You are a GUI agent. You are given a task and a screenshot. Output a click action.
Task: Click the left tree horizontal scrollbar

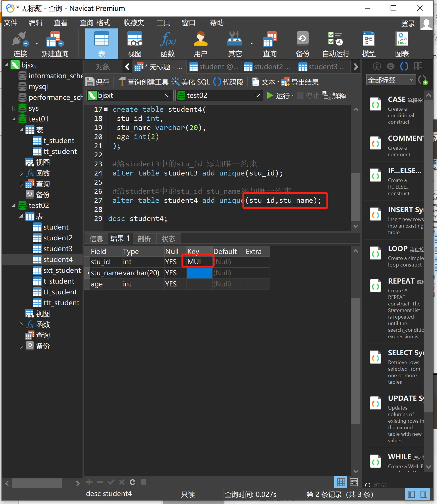(x=37, y=483)
